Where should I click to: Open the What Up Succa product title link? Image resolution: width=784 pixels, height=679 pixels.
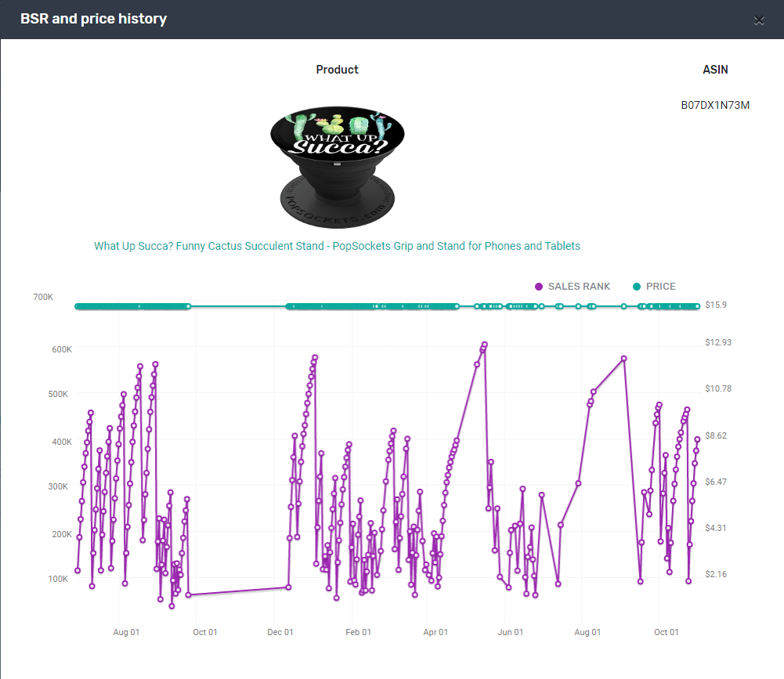(337, 246)
